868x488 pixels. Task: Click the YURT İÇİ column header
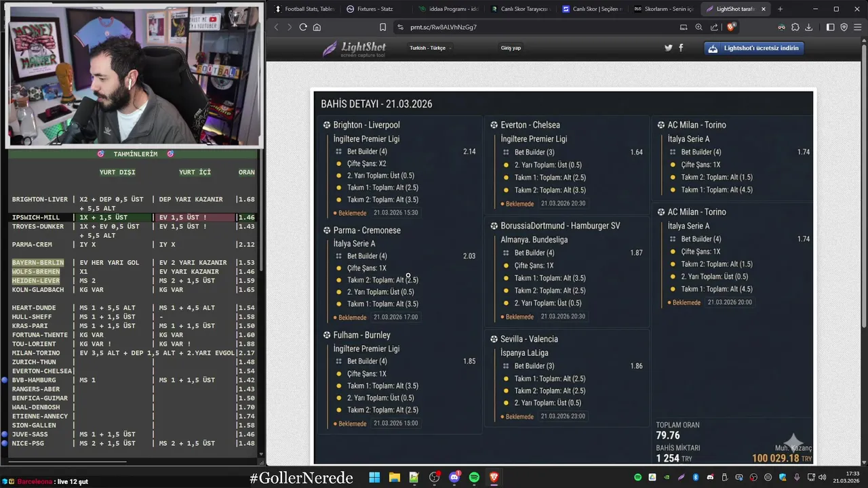pos(195,172)
